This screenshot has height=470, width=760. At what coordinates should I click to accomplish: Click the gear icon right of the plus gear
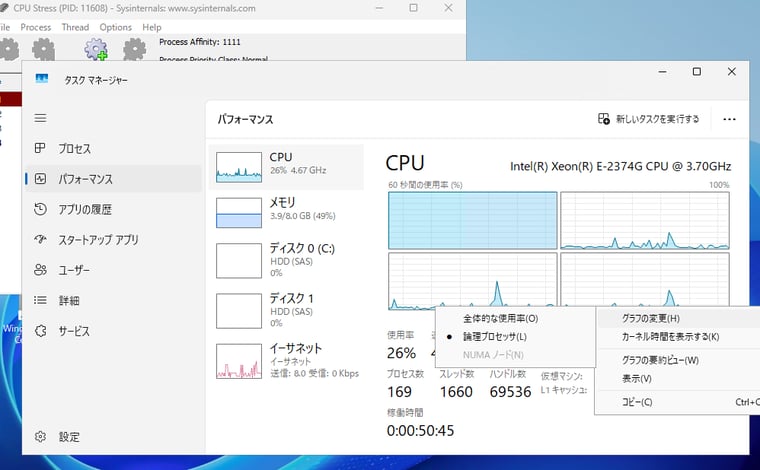coord(134,50)
